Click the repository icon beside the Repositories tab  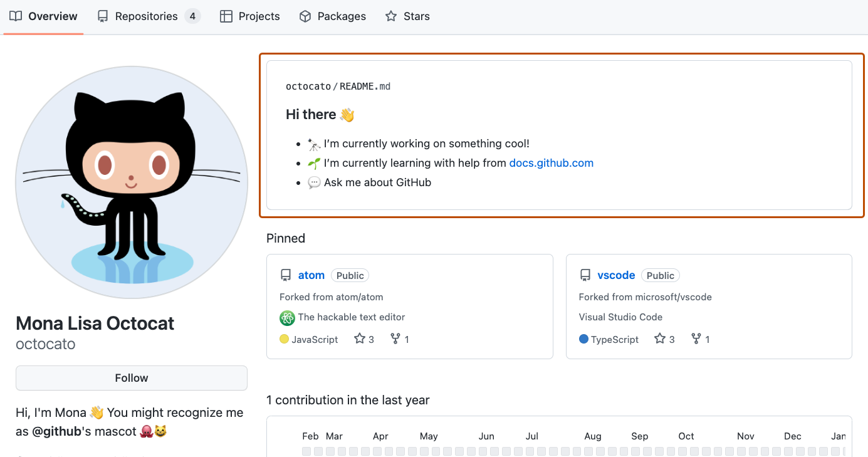(x=102, y=16)
